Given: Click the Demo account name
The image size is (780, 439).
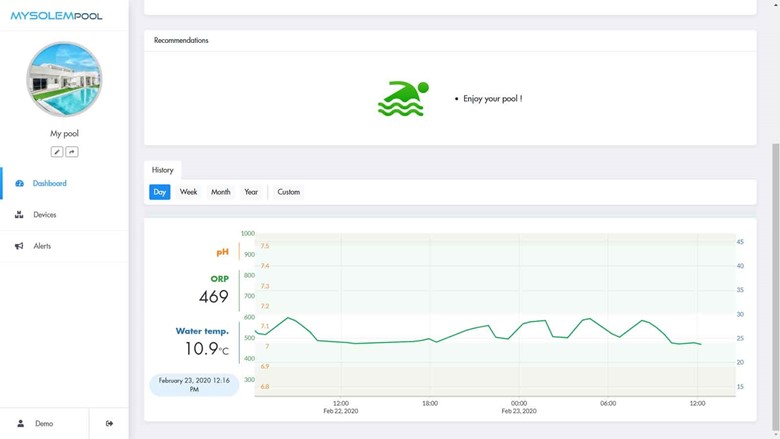Looking at the screenshot, I should (44, 423).
